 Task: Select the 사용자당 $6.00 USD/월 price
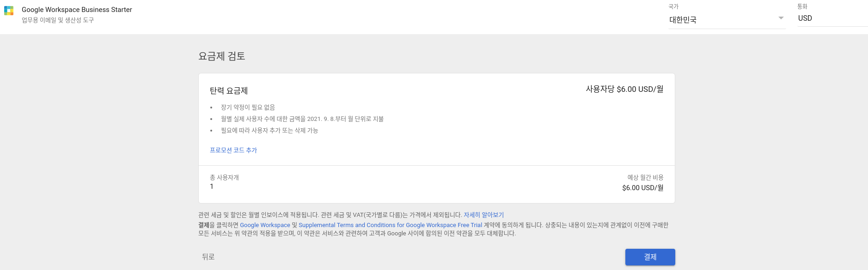pos(624,89)
